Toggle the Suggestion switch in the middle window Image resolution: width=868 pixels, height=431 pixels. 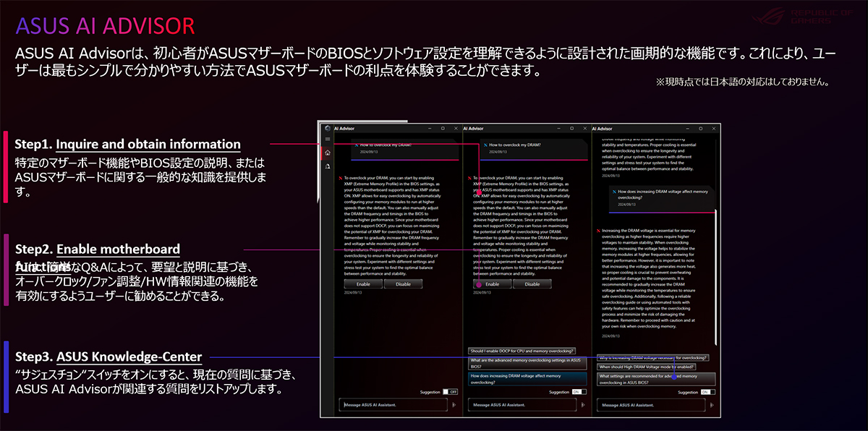[579, 391]
